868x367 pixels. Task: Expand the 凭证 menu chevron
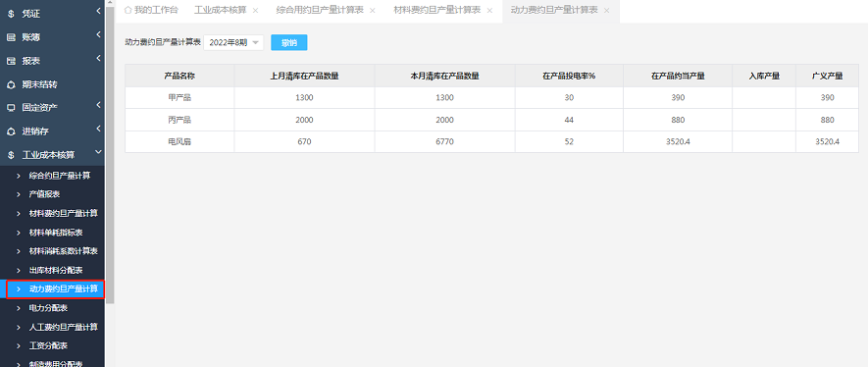pyautogui.click(x=98, y=11)
